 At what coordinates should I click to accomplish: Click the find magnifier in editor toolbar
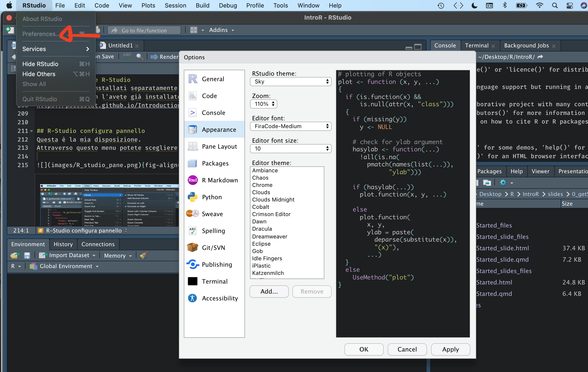click(x=139, y=57)
